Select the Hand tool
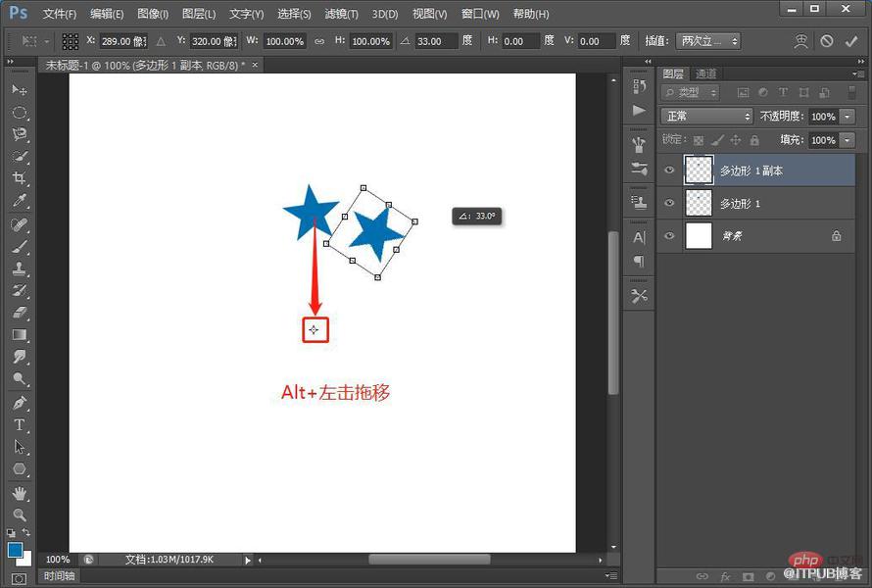 click(19, 493)
